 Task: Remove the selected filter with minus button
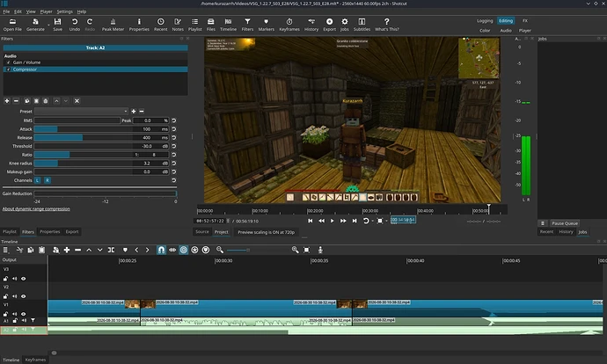click(x=16, y=101)
